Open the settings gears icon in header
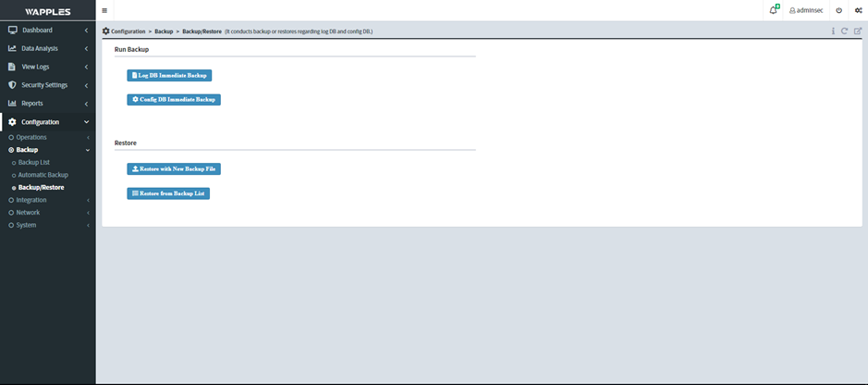Screen dimensions: 868x385 click(x=858, y=10)
